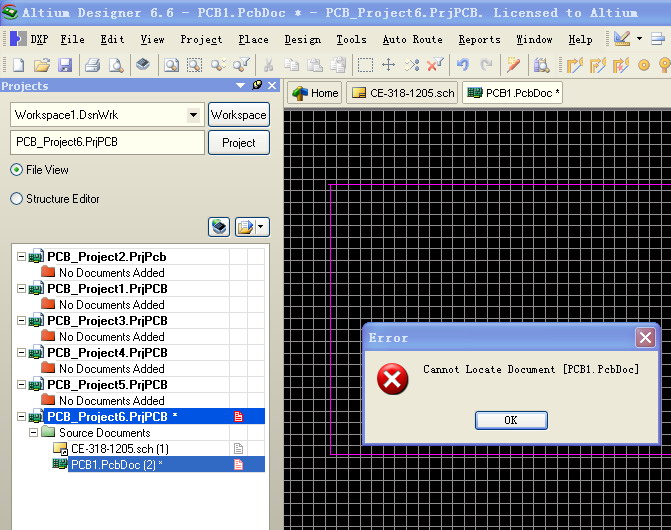The width and height of the screenshot is (671, 530).
Task: Select the smart interactive routing tool
Action: pos(621,65)
